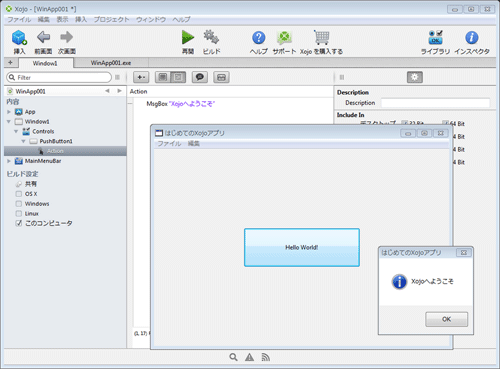Click the navigator left arrow beside WinApp001
This screenshot has height=369, width=500.
pyautogui.click(x=107, y=91)
